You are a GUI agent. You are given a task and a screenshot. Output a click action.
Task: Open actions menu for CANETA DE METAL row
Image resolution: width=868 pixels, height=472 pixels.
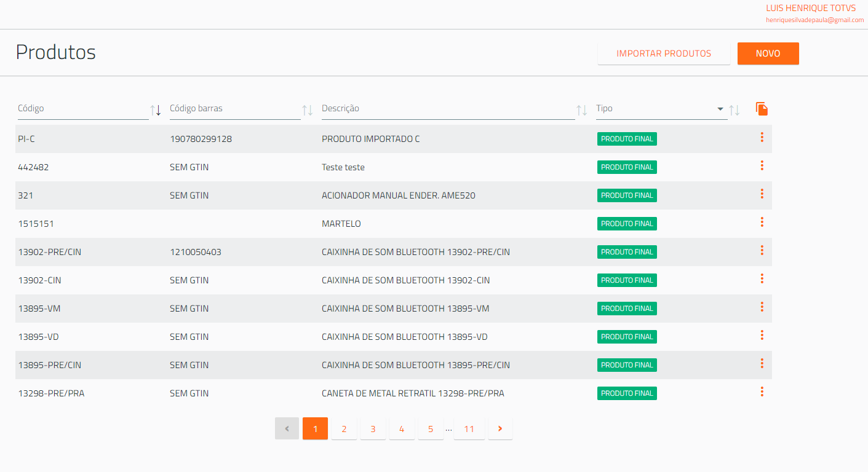click(x=762, y=391)
